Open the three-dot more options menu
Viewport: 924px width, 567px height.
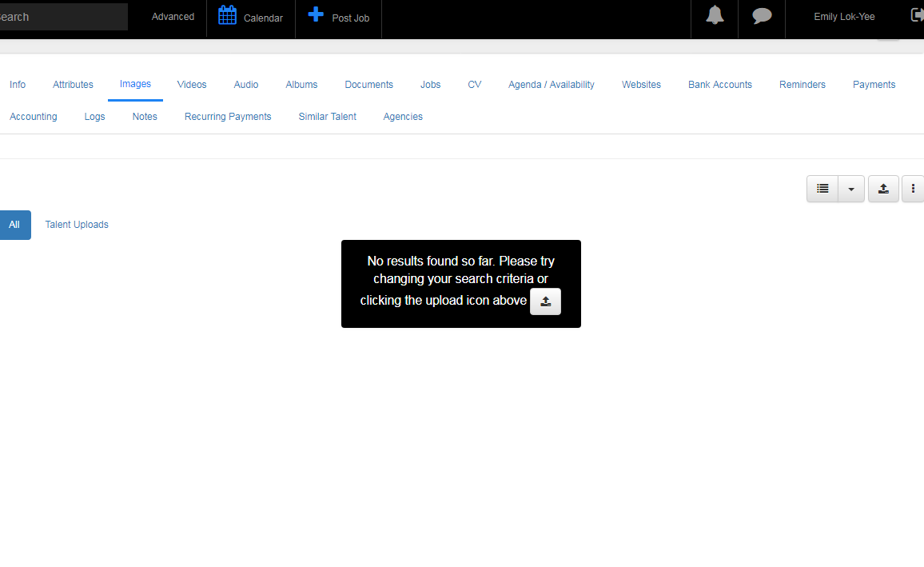click(913, 189)
